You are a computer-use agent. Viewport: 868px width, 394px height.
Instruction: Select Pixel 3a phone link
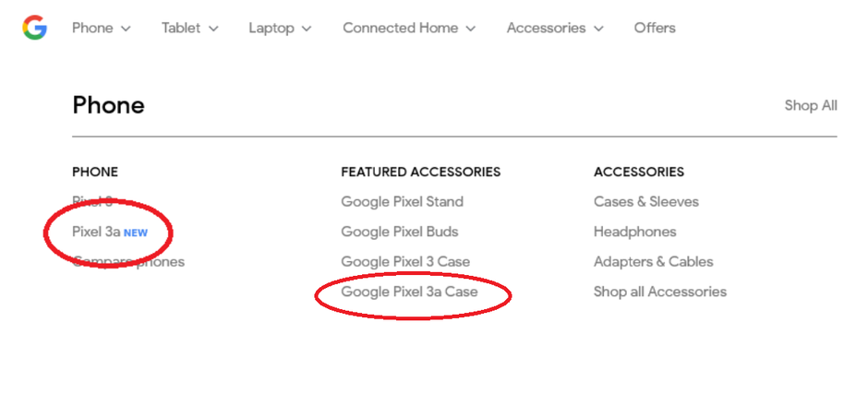coord(96,232)
